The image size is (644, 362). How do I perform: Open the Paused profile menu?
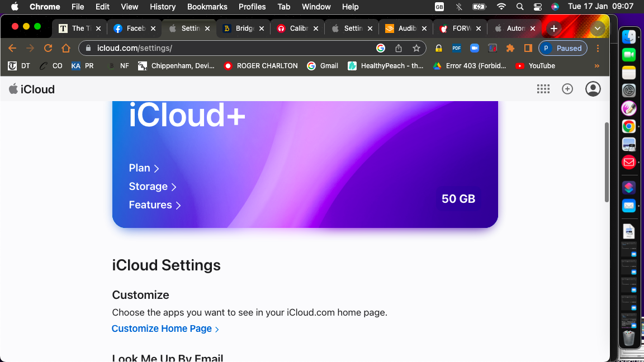click(x=563, y=48)
